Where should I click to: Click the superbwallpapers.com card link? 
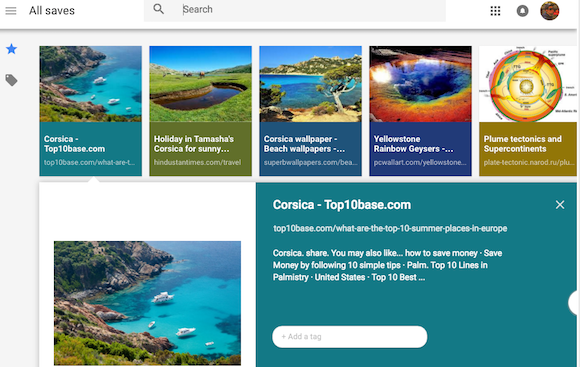310,162
